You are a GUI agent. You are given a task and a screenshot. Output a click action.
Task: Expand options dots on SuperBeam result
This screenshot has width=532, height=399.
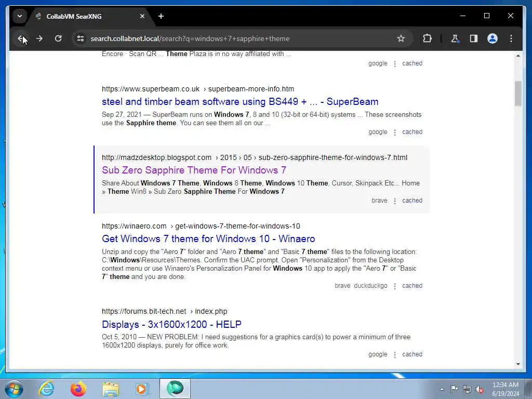point(395,132)
